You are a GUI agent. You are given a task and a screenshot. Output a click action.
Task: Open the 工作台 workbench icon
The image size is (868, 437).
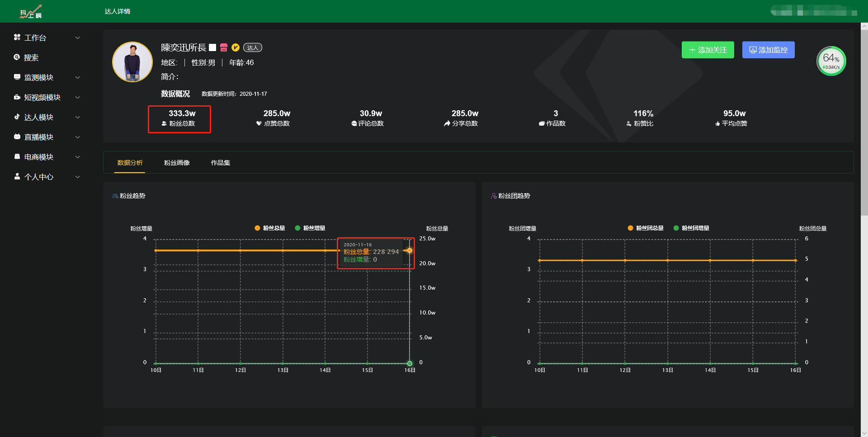[17, 37]
